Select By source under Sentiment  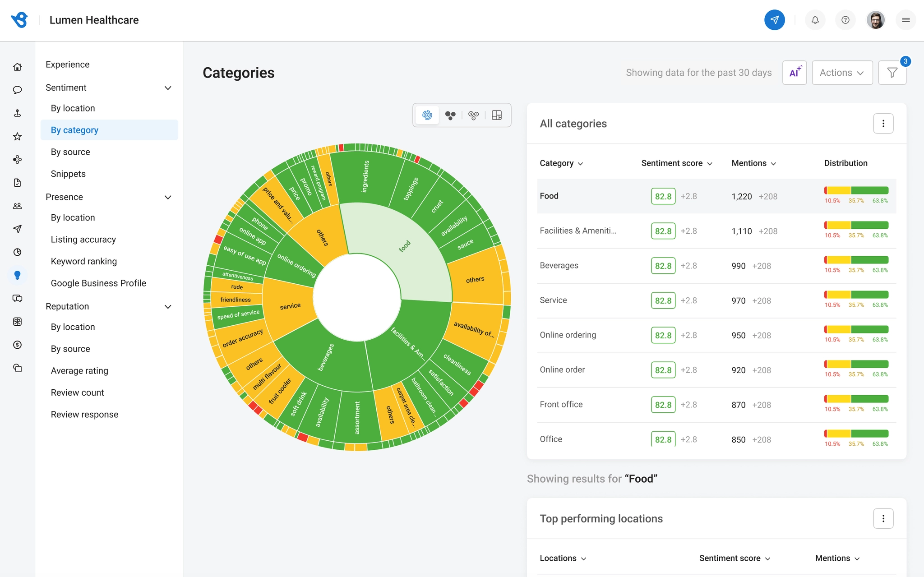(x=70, y=152)
